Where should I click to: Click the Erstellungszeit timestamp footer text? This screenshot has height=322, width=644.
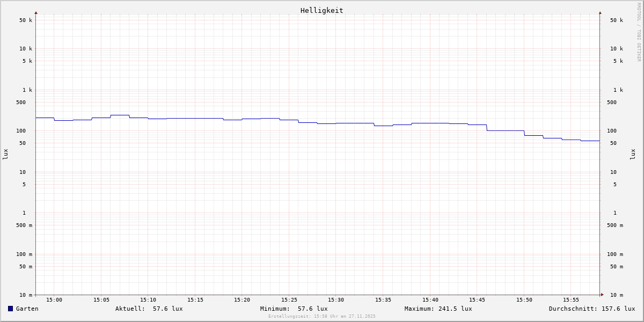click(x=322, y=316)
